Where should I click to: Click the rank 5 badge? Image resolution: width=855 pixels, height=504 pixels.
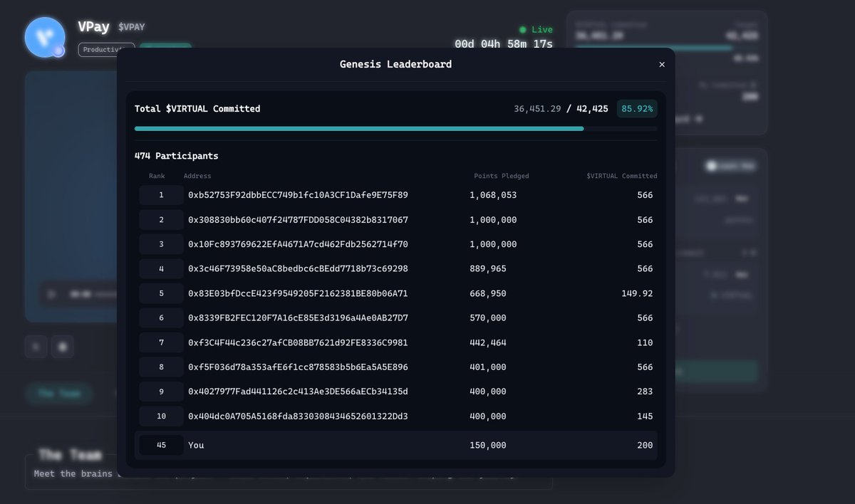tap(161, 293)
